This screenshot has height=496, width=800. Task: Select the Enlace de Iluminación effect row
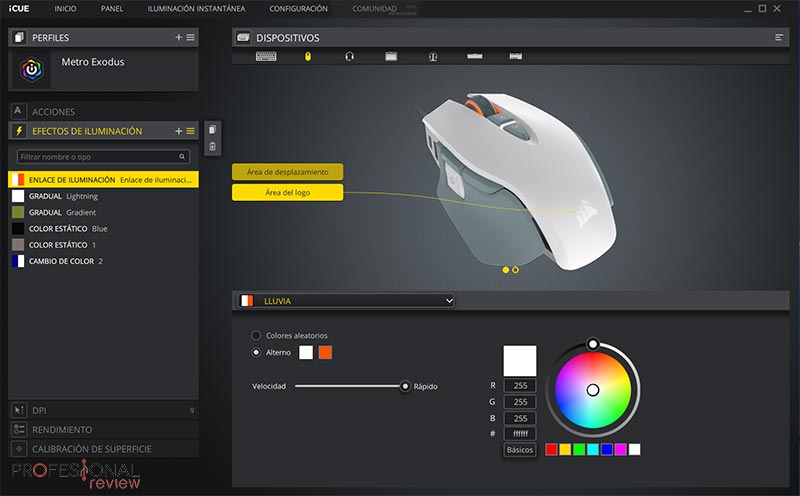104,180
